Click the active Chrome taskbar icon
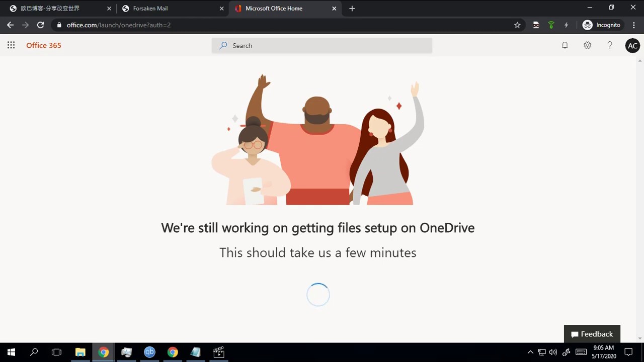 coord(104,352)
